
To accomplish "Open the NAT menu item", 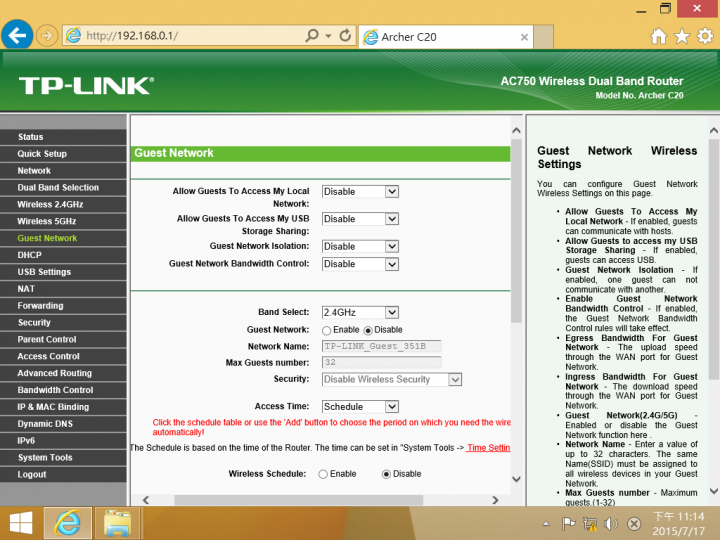I will point(63,289).
